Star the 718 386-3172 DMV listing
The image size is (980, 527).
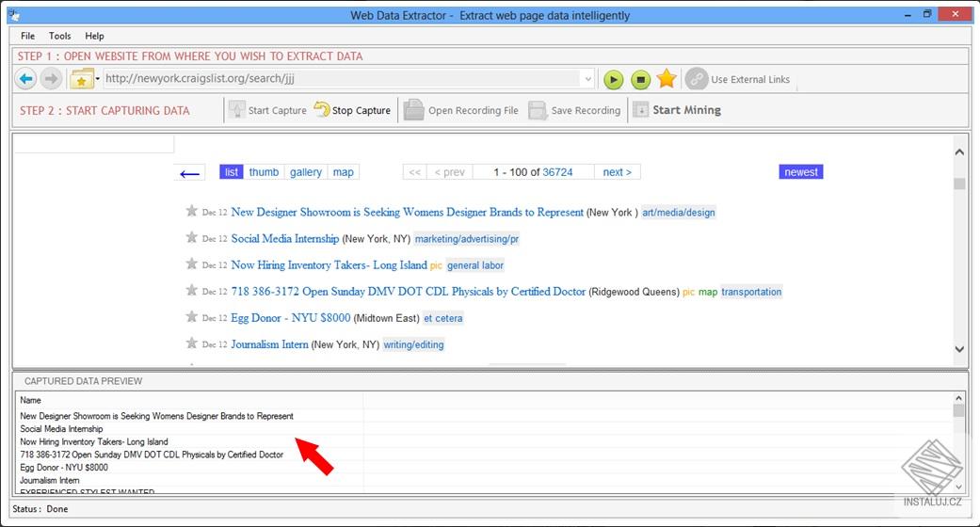pyautogui.click(x=192, y=290)
